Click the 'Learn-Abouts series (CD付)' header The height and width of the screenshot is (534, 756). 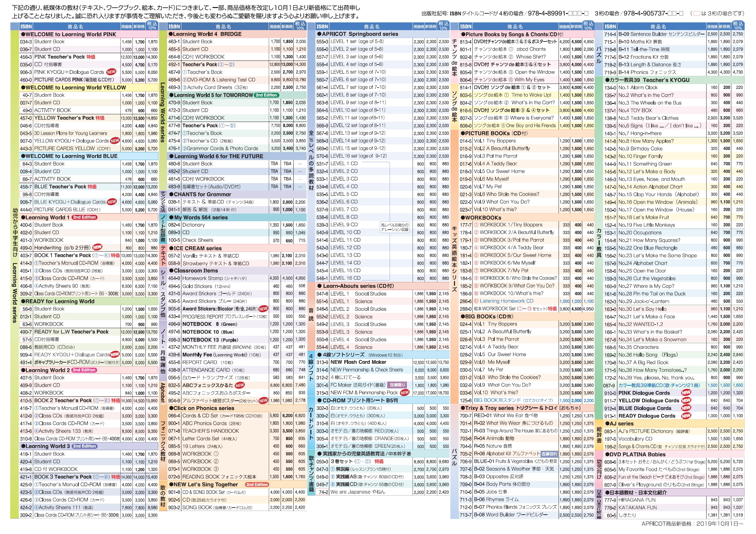[382, 286]
